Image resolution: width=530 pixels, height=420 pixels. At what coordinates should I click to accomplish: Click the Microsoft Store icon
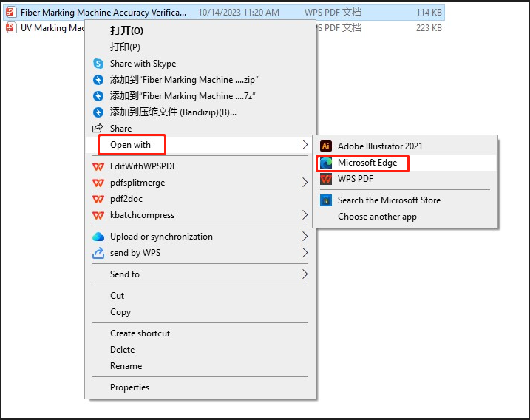coord(326,200)
